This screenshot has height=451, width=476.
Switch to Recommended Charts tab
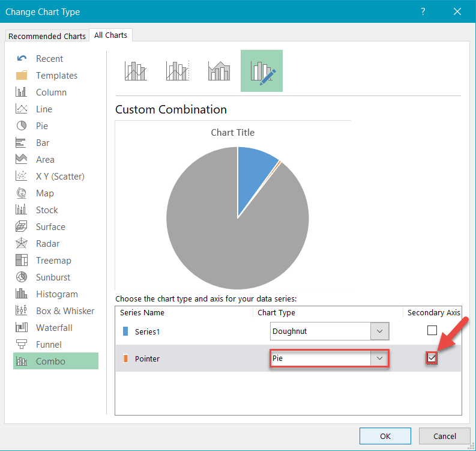[x=47, y=36]
